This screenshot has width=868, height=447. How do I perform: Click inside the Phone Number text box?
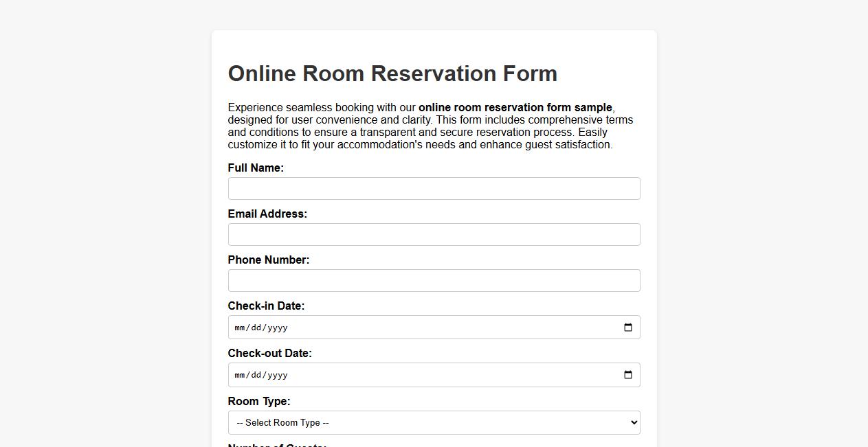pos(434,280)
